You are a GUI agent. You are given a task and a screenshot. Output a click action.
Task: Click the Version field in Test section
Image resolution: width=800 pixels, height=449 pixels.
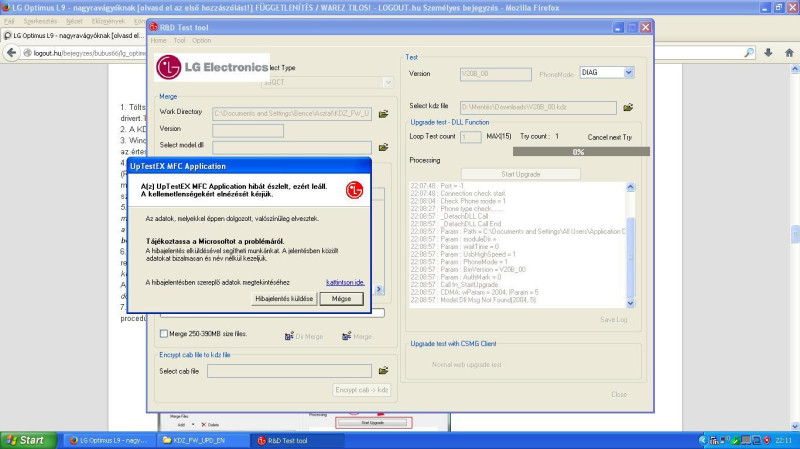[x=495, y=74]
